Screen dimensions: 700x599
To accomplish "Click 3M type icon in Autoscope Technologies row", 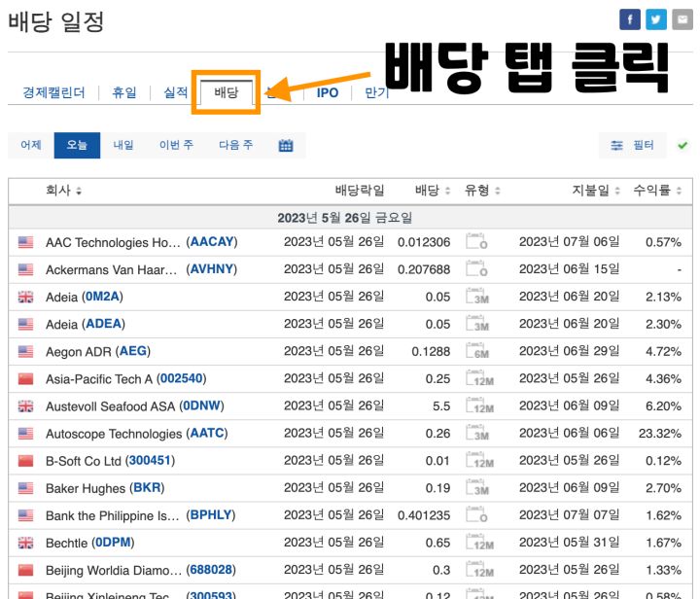I will (x=477, y=433).
